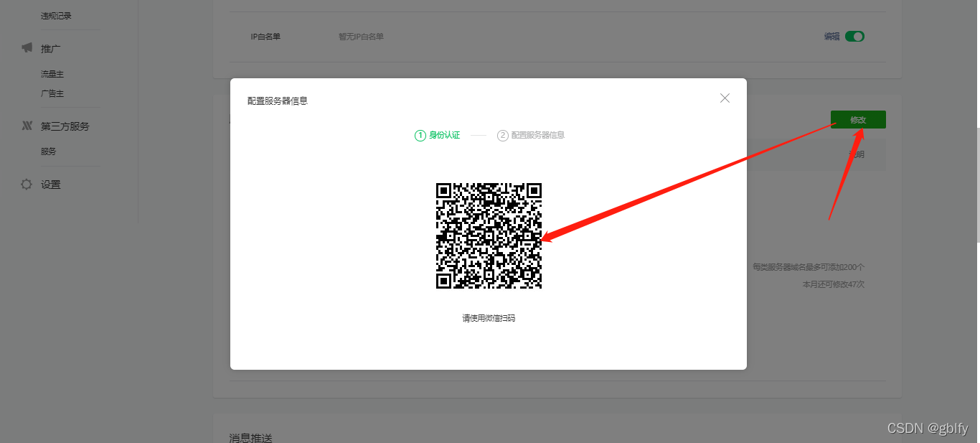Viewport: 980px width, 443px height.
Task: Toggle the IP白名单 switch
Action: click(854, 37)
